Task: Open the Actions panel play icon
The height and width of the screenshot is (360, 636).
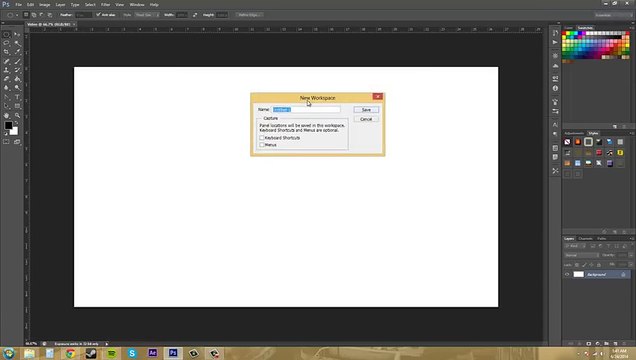Action: (555, 42)
